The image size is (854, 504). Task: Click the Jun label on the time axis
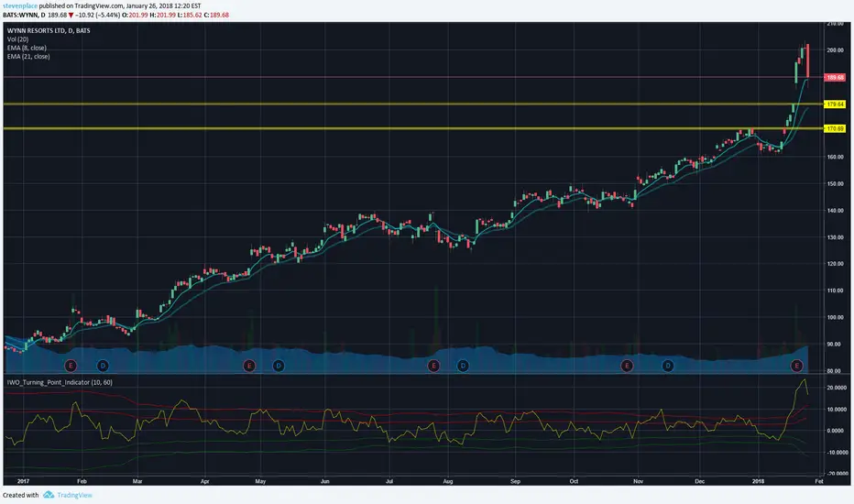325,481
